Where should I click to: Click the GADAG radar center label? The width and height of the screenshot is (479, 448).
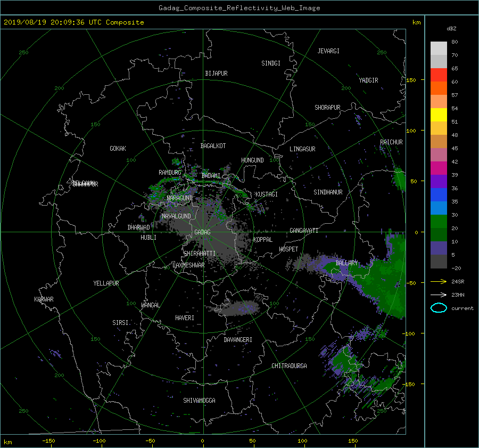(203, 232)
